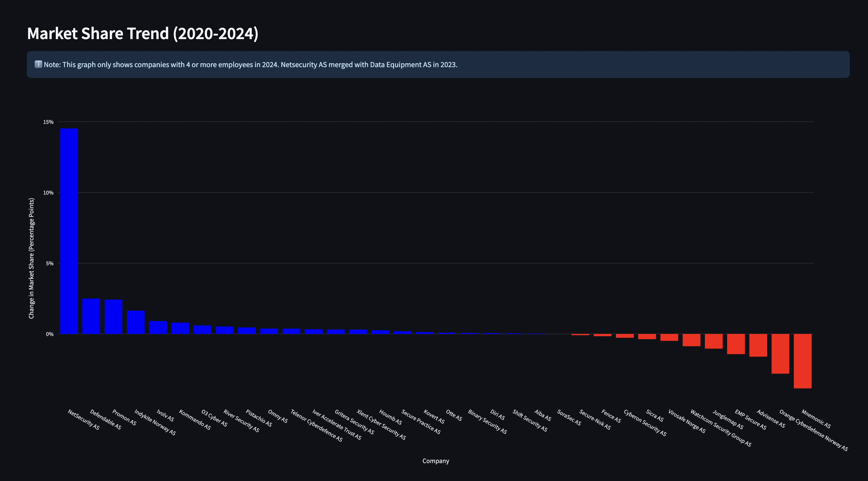Click the Sicra AS red bar

pos(647,336)
